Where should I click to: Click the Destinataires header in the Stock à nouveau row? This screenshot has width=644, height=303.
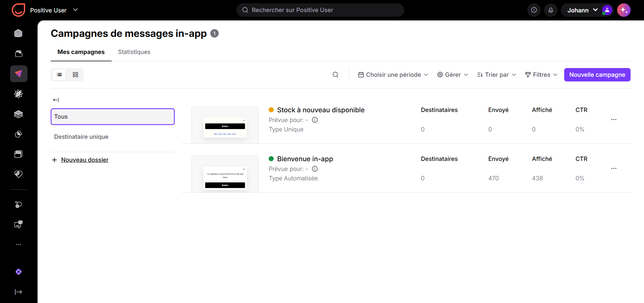coord(439,110)
